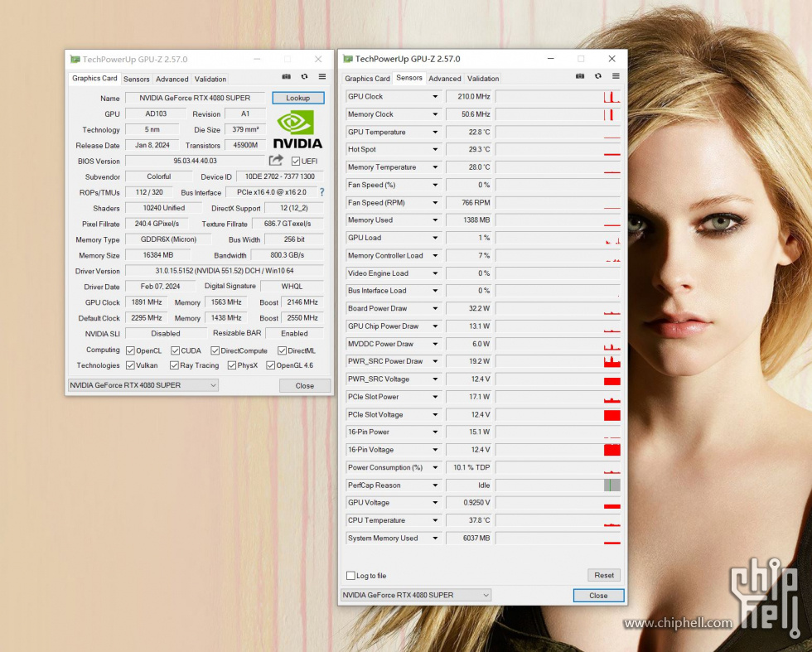Open the CPU Temperature sensor dropdown arrow
This screenshot has height=652, width=812.
click(x=435, y=520)
